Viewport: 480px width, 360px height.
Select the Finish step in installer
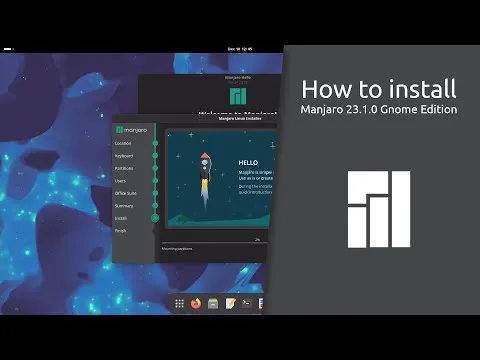point(120,231)
